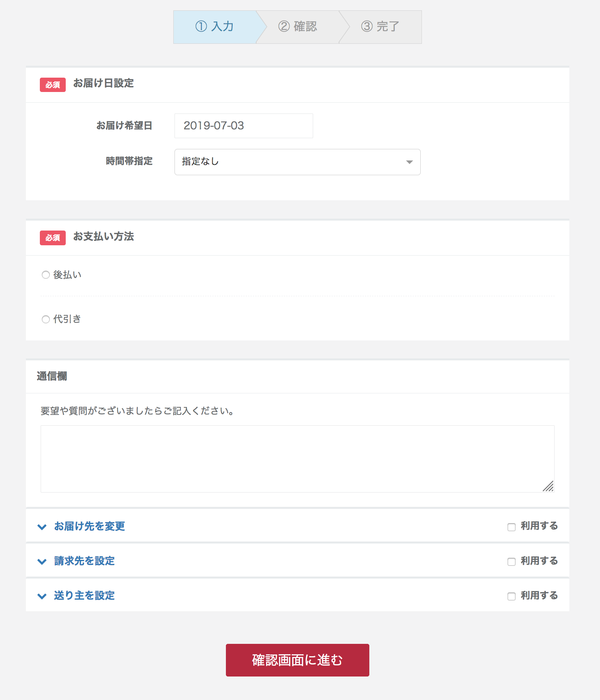Click the 必須 badge for お支払い方法
Screen dimensions: 600x700
click(53, 238)
